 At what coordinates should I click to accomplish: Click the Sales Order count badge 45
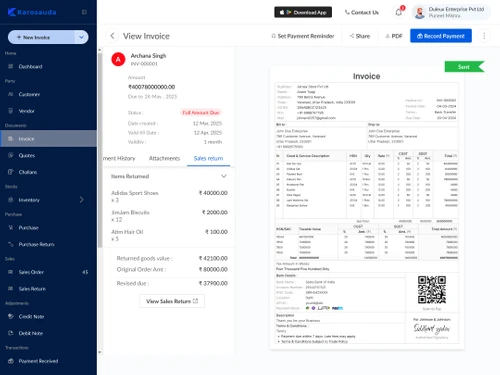[x=85, y=272]
